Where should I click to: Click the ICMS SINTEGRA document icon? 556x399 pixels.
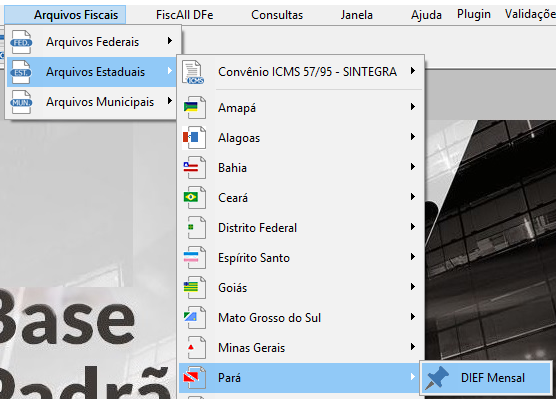point(193,72)
